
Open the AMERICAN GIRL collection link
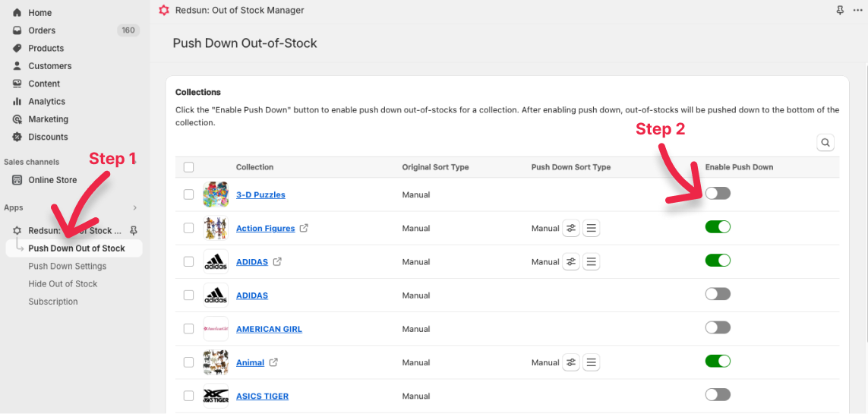[x=269, y=329]
